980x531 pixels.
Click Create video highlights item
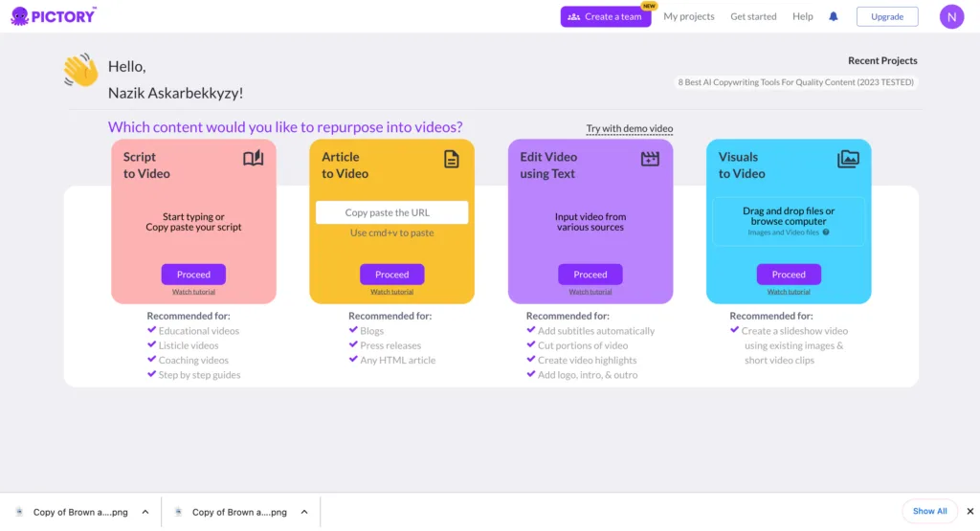[587, 361]
